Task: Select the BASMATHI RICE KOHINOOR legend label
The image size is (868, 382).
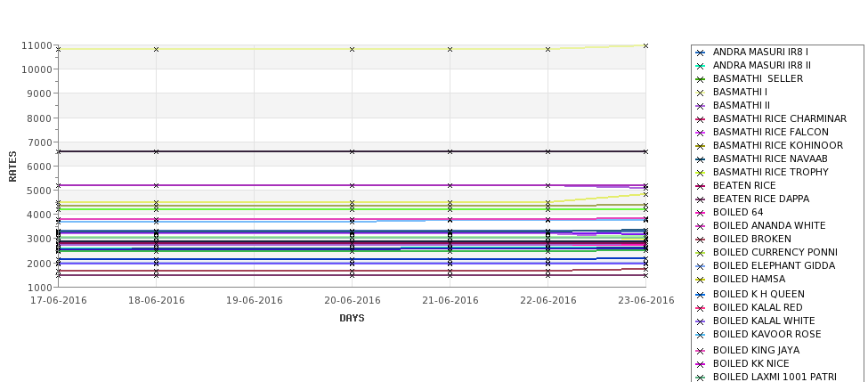Action: point(777,146)
